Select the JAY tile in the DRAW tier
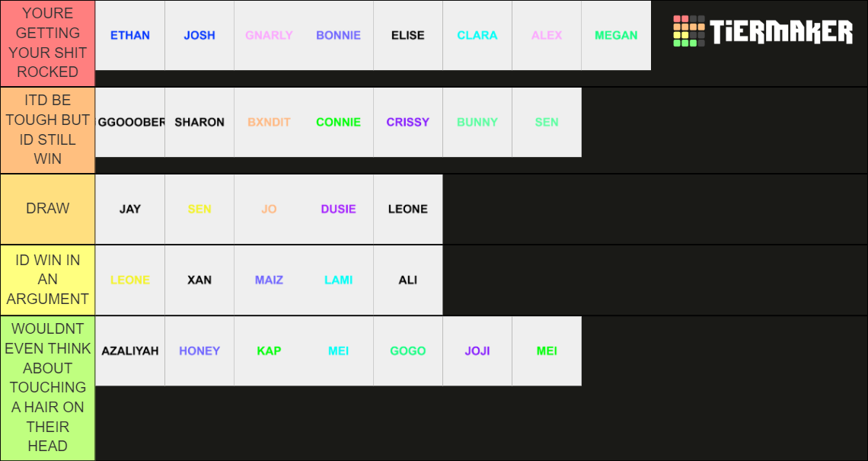The width and height of the screenshot is (868, 461). (x=130, y=209)
